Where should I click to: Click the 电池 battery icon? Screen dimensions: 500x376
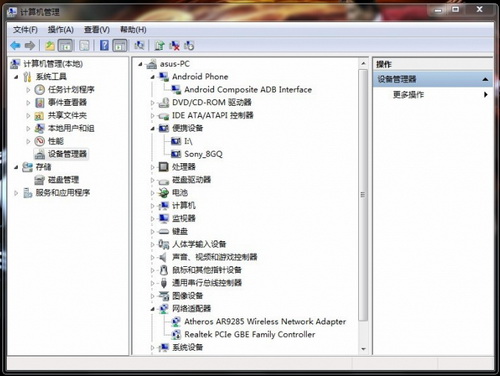click(x=164, y=193)
